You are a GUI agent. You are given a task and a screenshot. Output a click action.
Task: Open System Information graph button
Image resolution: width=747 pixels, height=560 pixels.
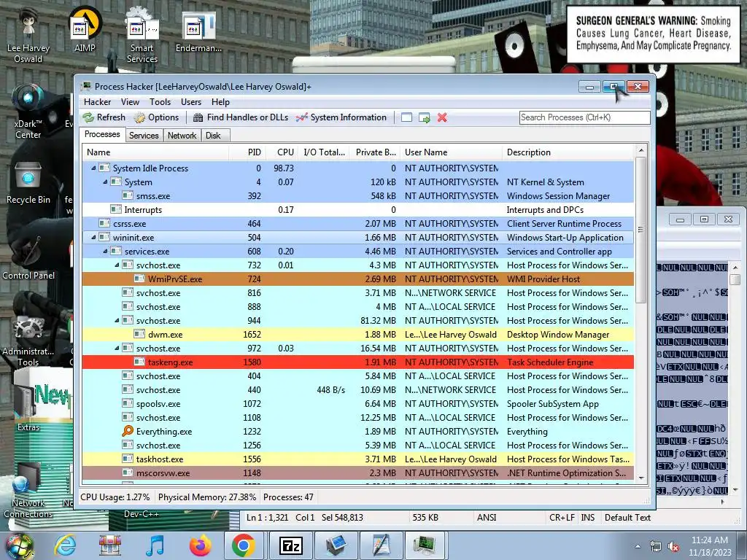click(x=341, y=117)
